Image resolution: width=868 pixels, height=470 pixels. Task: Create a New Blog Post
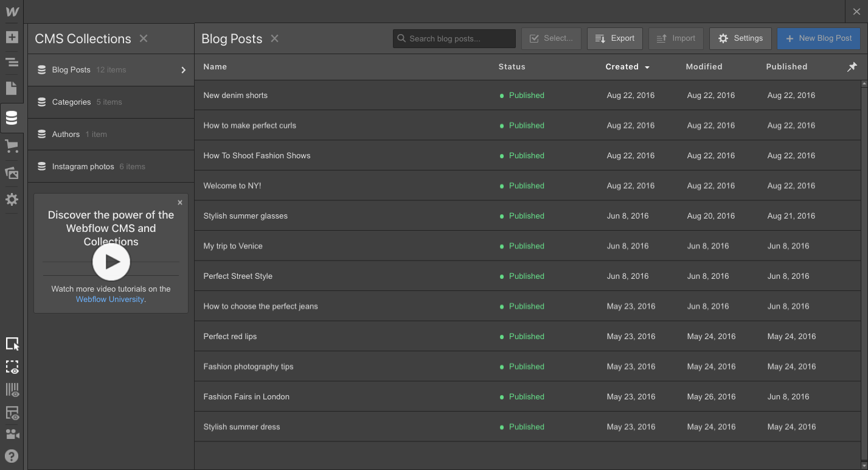[818, 38]
